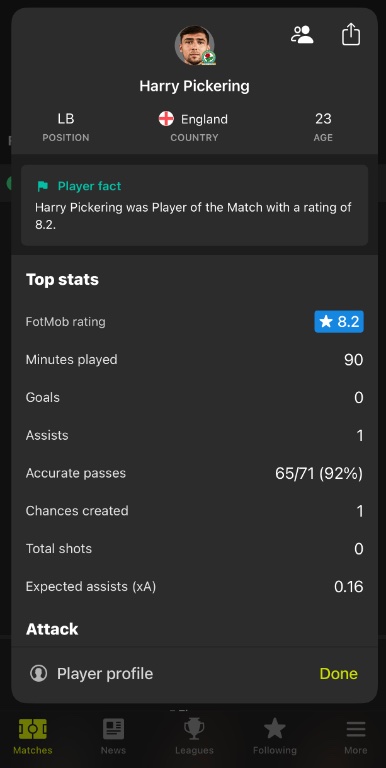Tap Done to close player card
This screenshot has height=768, width=386.
pyautogui.click(x=338, y=673)
